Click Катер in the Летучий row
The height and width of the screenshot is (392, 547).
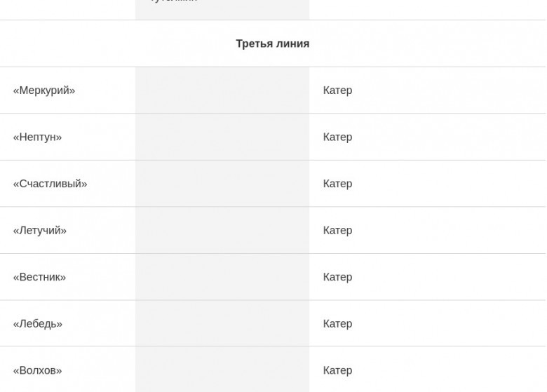(337, 231)
